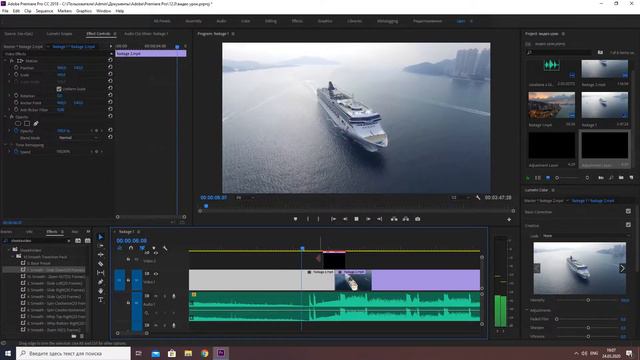Open File Explorer from taskbar
Screen dimensions: 640x360
(x=188, y=353)
